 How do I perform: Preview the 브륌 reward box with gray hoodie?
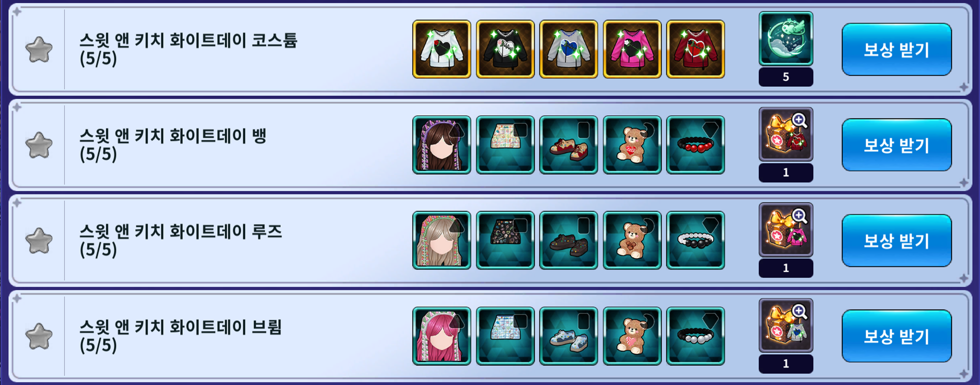[x=786, y=326]
